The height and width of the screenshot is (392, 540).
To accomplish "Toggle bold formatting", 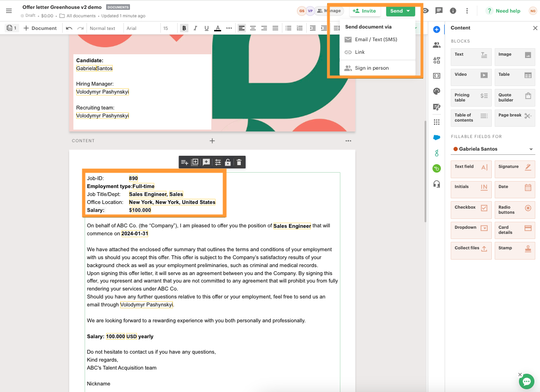I will 184,28.
